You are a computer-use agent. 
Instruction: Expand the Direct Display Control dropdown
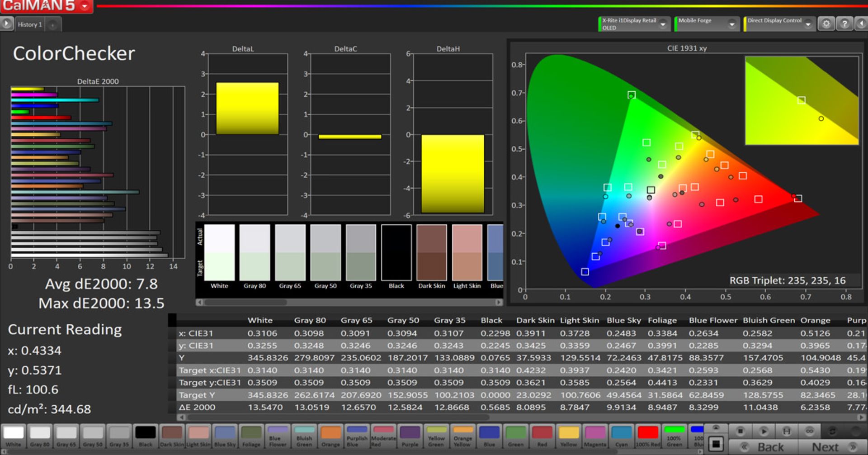click(808, 24)
